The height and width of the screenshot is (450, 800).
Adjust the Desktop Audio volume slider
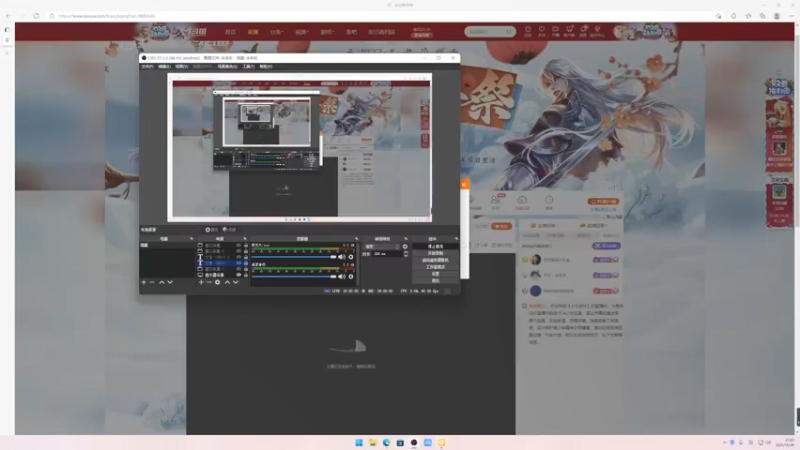pyautogui.click(x=294, y=277)
